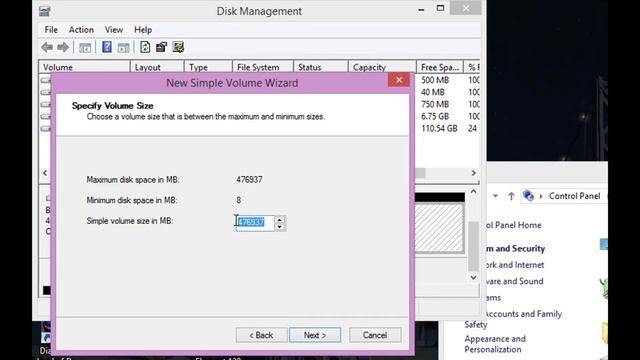Screen dimensions: 640x360
Task: Click the Back arrow toolbar icon
Action: pyautogui.click(x=47, y=47)
